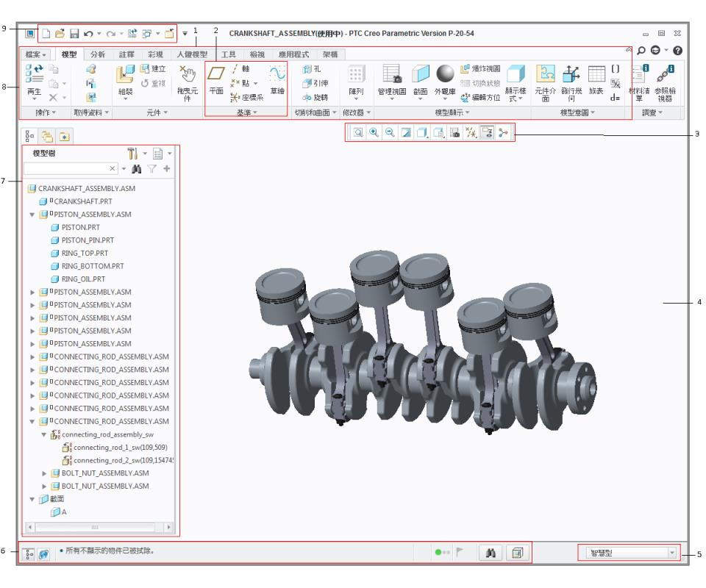706x588 pixels.
Task: Select the 引伸 extrude tool
Action: 315,83
